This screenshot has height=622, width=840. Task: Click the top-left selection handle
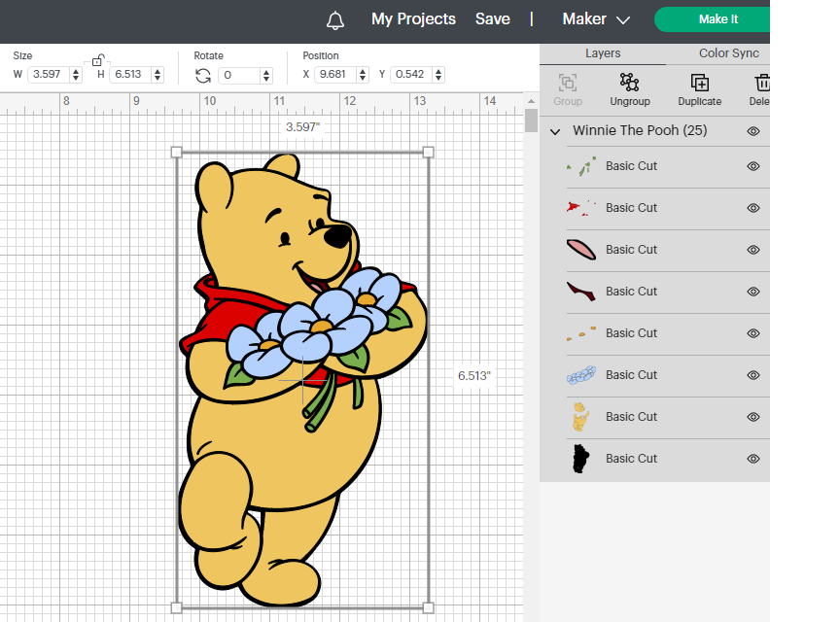(x=176, y=153)
